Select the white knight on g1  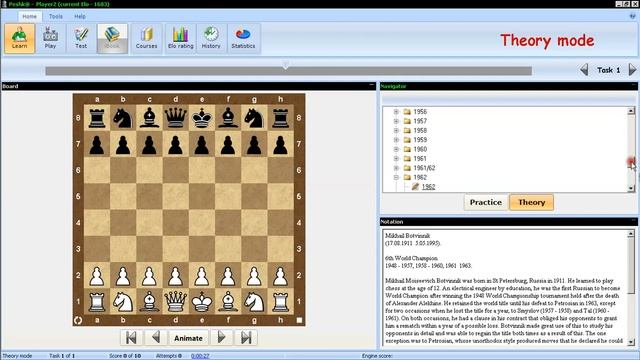click(x=254, y=301)
